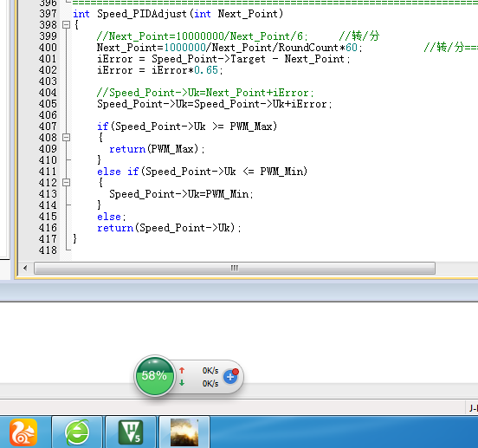Click the else keyword on line 415

pyautogui.click(x=109, y=217)
